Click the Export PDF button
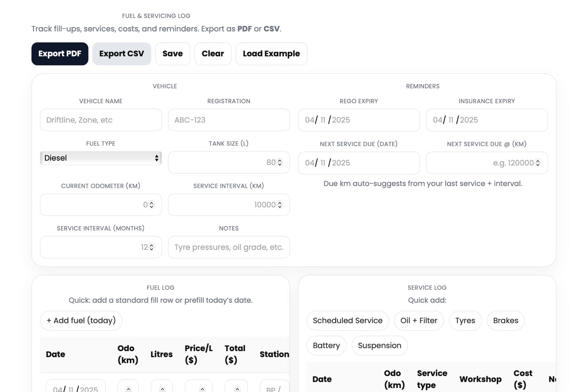Viewport: 586px width, 392px height. click(x=60, y=54)
